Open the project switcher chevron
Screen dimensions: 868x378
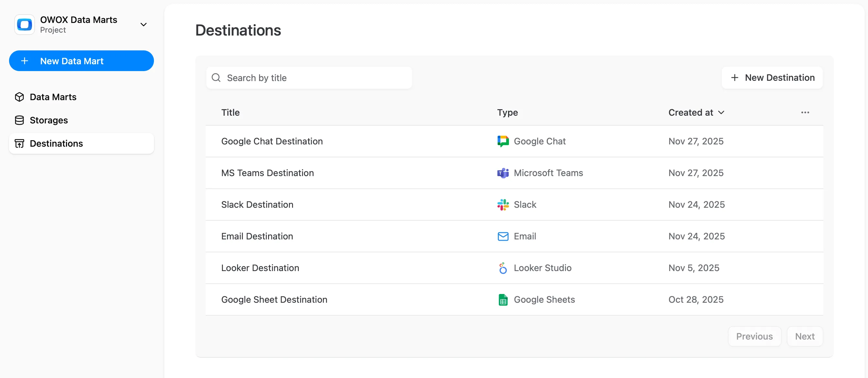pos(144,25)
